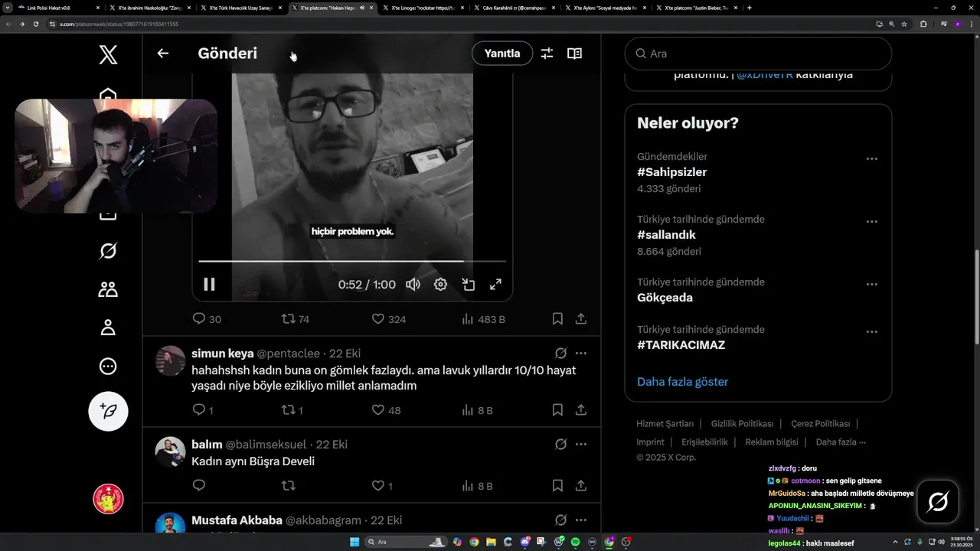Reply to balım's comment
The image size is (980, 551).
[199, 485]
